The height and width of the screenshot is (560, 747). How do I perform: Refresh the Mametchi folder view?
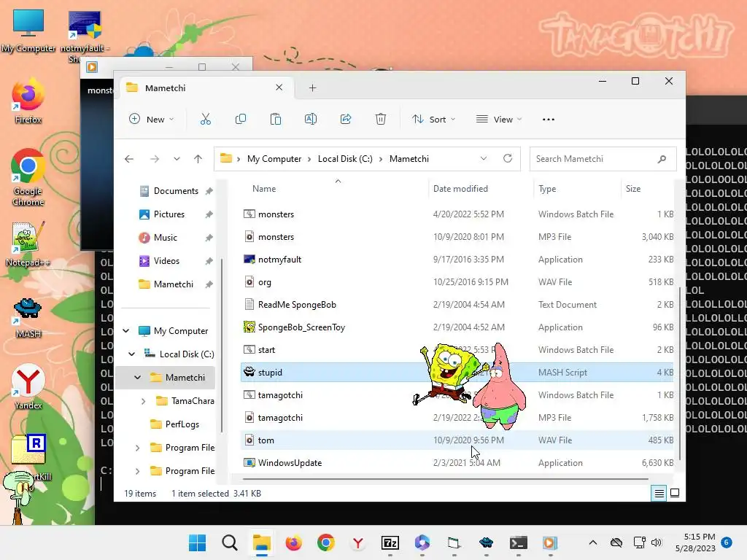coord(508,158)
